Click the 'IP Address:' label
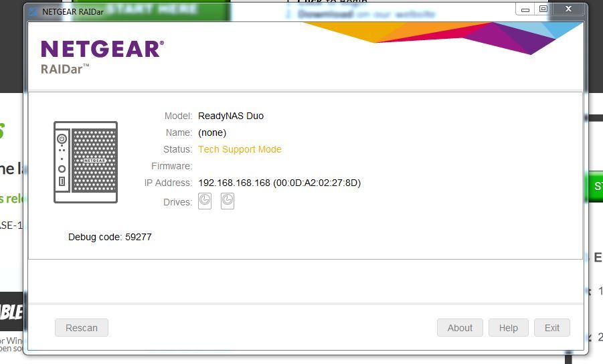Viewport: 603px width, 364px height. [x=168, y=183]
